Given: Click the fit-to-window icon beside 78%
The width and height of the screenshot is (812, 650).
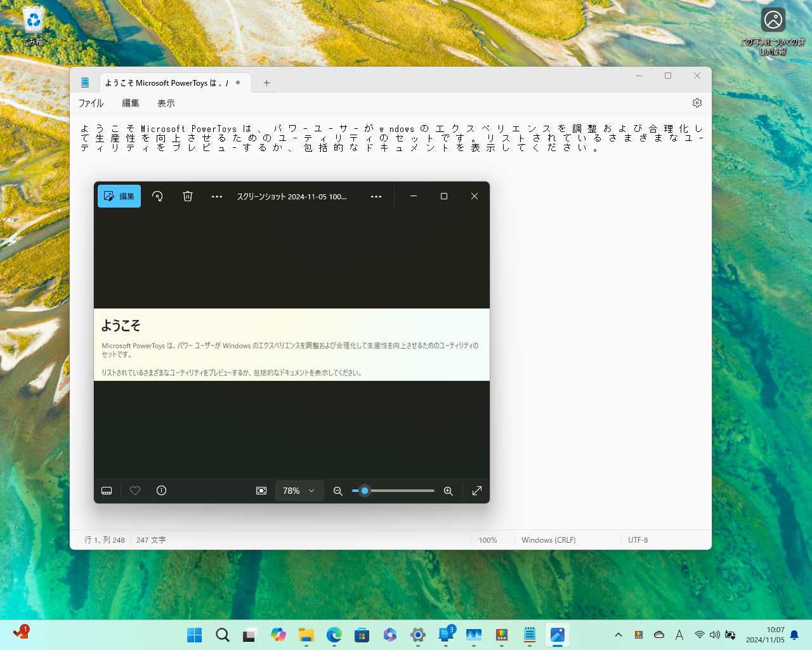Looking at the screenshot, I should 261,491.
